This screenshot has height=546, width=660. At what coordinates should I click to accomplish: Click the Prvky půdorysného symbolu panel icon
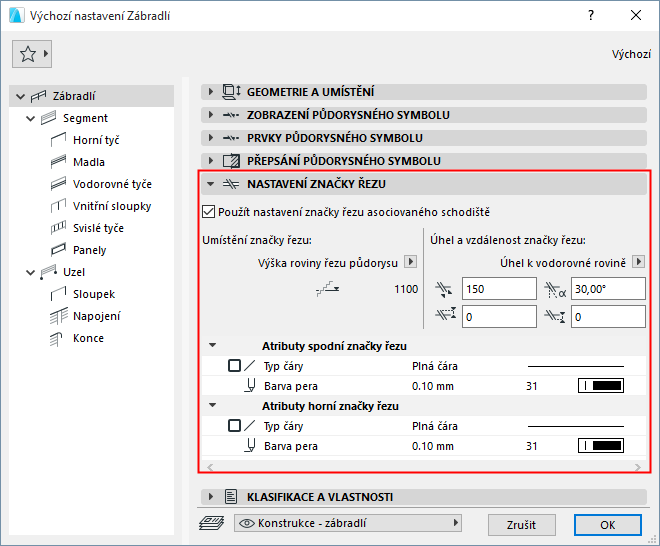tap(231, 138)
